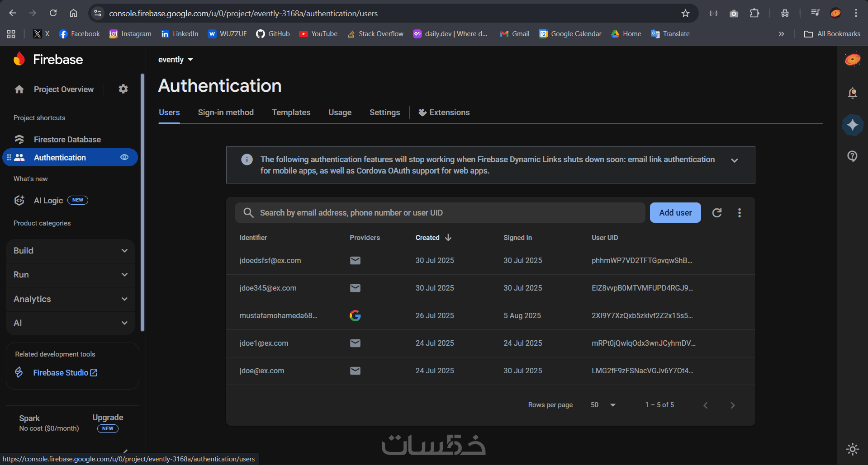Go to the previous page of users
868x465 pixels.
[x=706, y=405]
